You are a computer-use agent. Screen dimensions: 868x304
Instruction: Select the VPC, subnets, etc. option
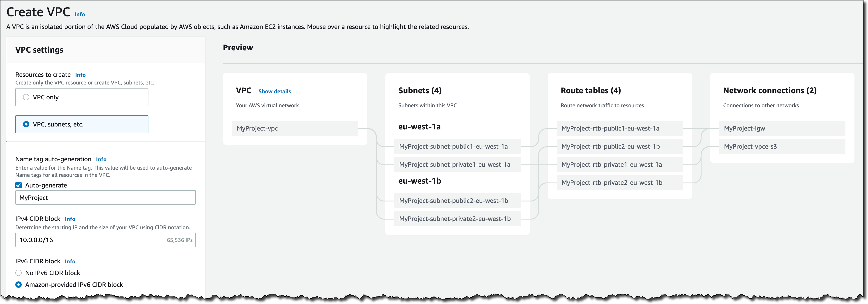pyautogui.click(x=26, y=124)
